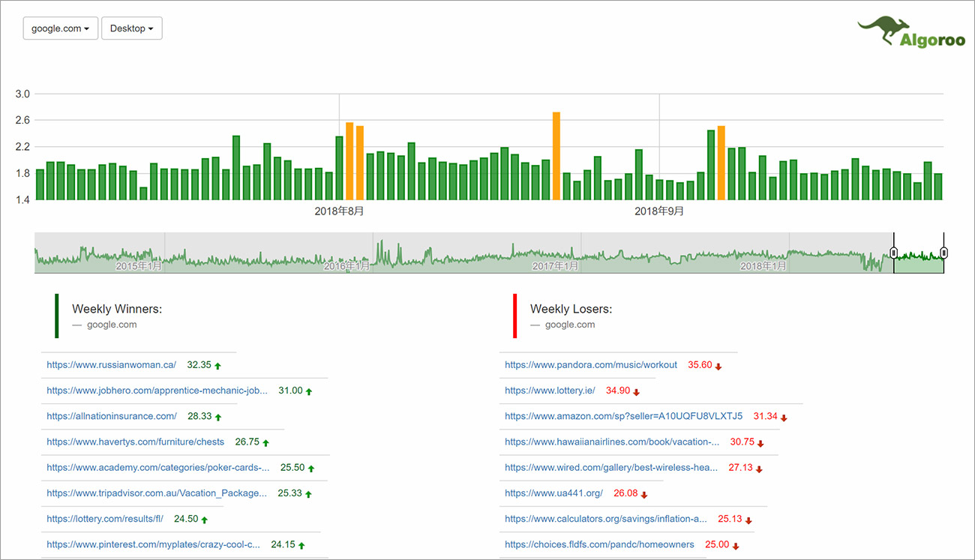Click the green up arrow beside 24.50
This screenshot has height=560, width=975.
point(204,520)
